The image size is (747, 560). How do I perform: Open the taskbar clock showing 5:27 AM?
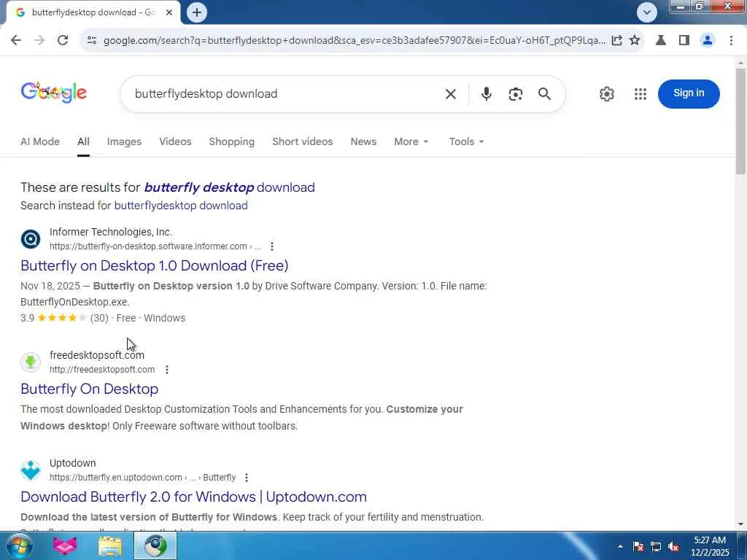(x=710, y=546)
